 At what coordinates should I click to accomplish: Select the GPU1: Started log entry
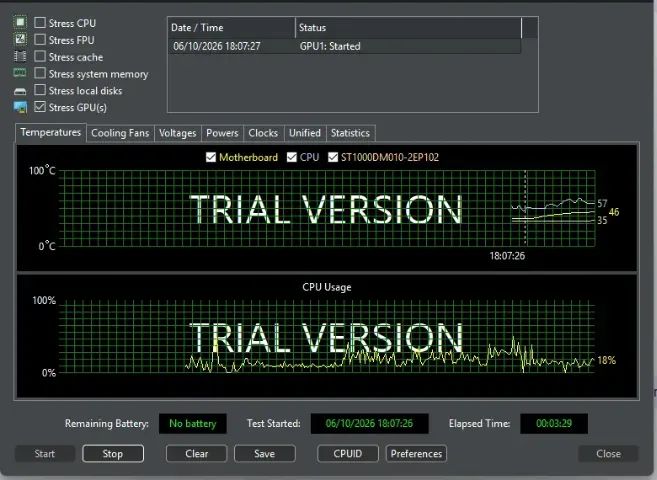point(330,46)
